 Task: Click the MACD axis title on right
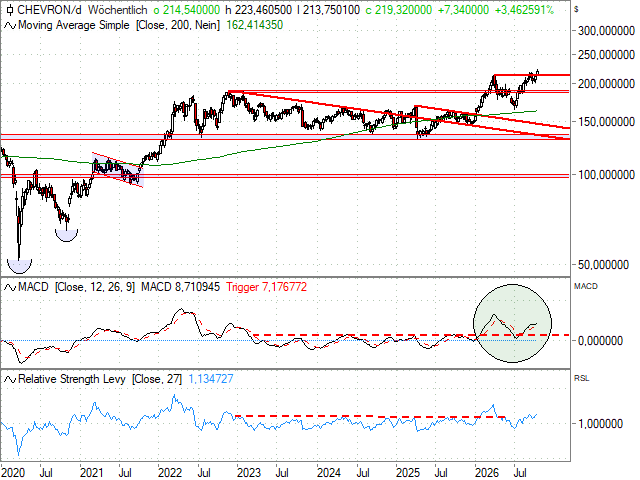586,287
